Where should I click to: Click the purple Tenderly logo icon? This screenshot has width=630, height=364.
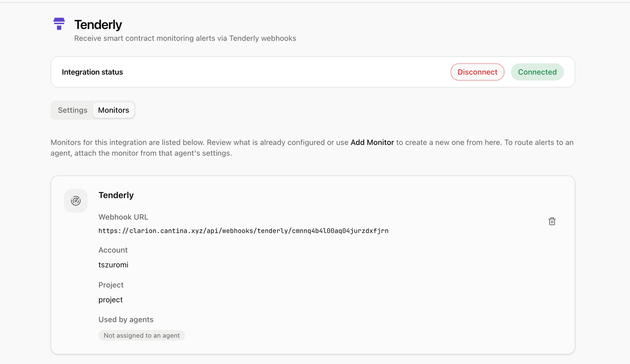pyautogui.click(x=59, y=24)
